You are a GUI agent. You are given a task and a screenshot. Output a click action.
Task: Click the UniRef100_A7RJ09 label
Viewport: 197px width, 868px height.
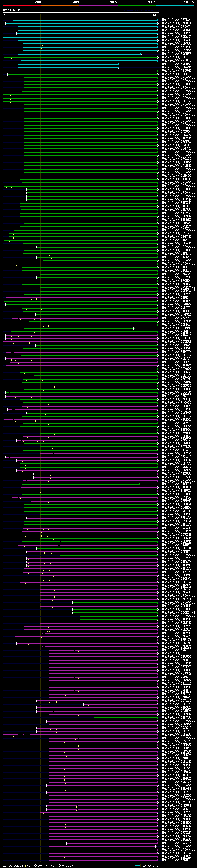pos(177,274)
